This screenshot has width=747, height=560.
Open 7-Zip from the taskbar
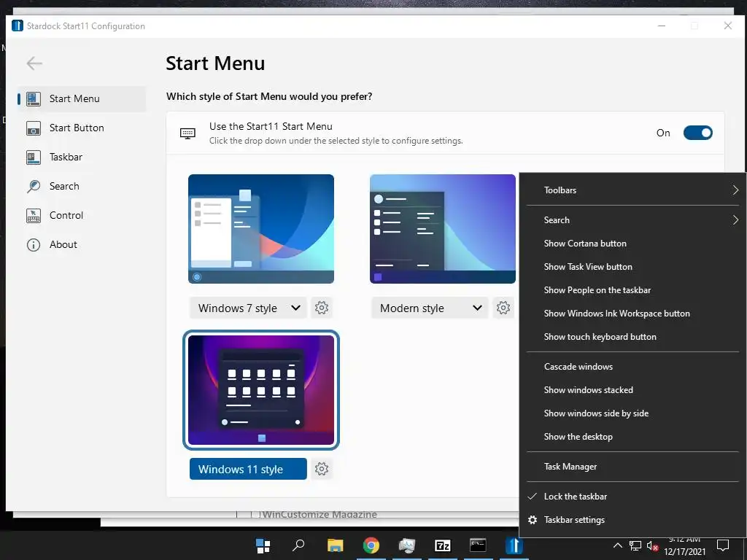[443, 545]
